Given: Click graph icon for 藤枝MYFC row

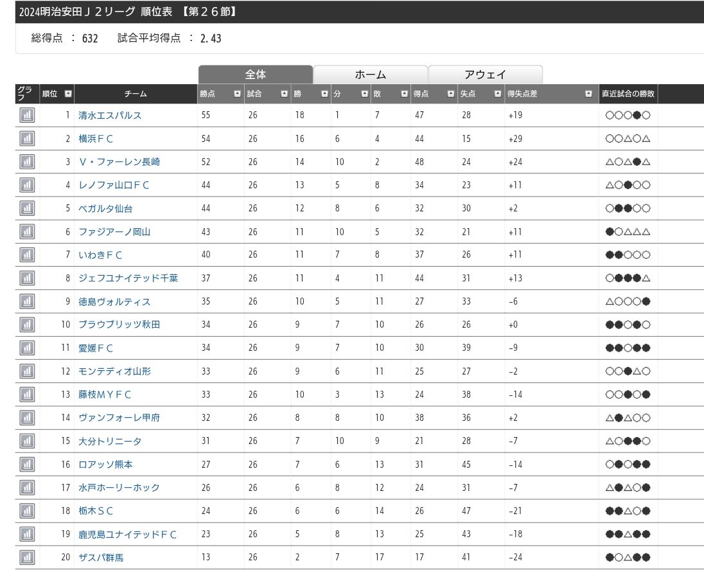Looking at the screenshot, I should [27, 395].
